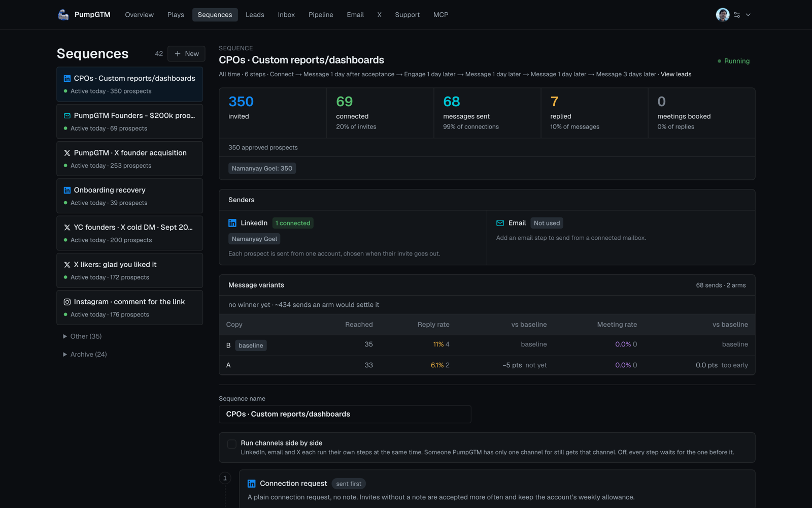812x508 pixels.
Task: Enable Run channels side by side checkbox
Action: coord(232,444)
